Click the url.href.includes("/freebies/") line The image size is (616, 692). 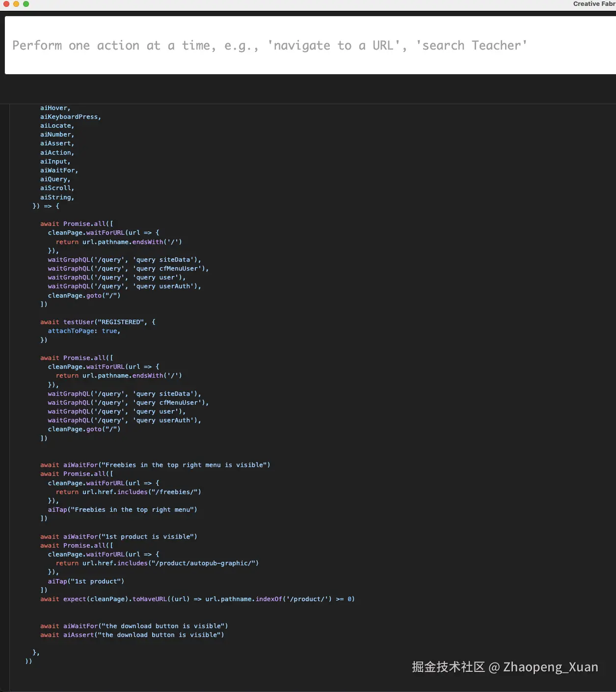[x=129, y=492]
